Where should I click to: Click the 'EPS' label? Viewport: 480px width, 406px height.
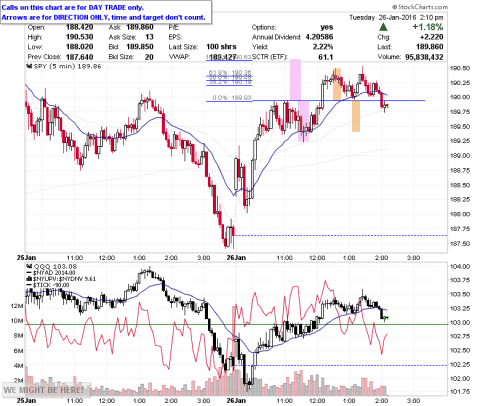pyautogui.click(x=175, y=37)
